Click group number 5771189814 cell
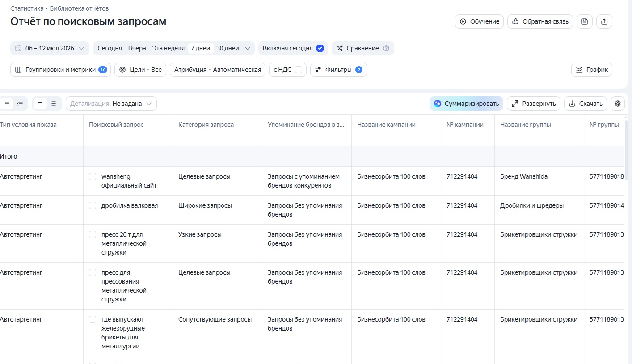Viewport: 632px width, 364px height. tap(607, 205)
